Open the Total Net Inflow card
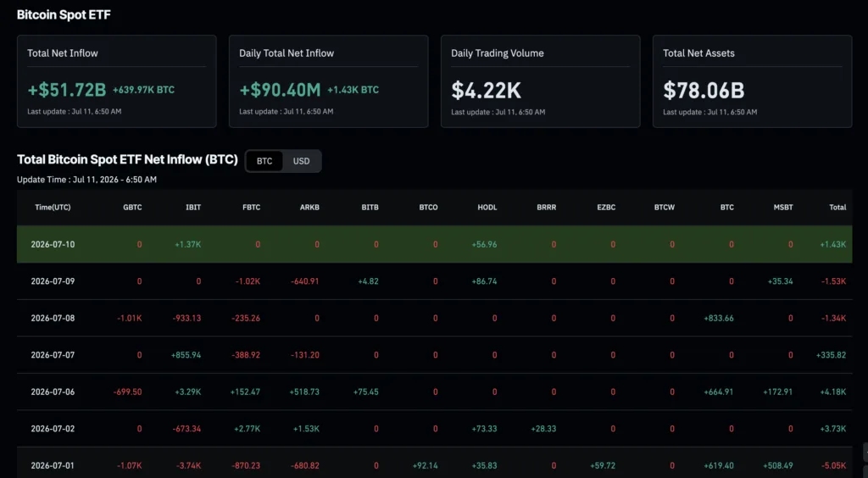Image resolution: width=868 pixels, height=478 pixels. click(117, 81)
